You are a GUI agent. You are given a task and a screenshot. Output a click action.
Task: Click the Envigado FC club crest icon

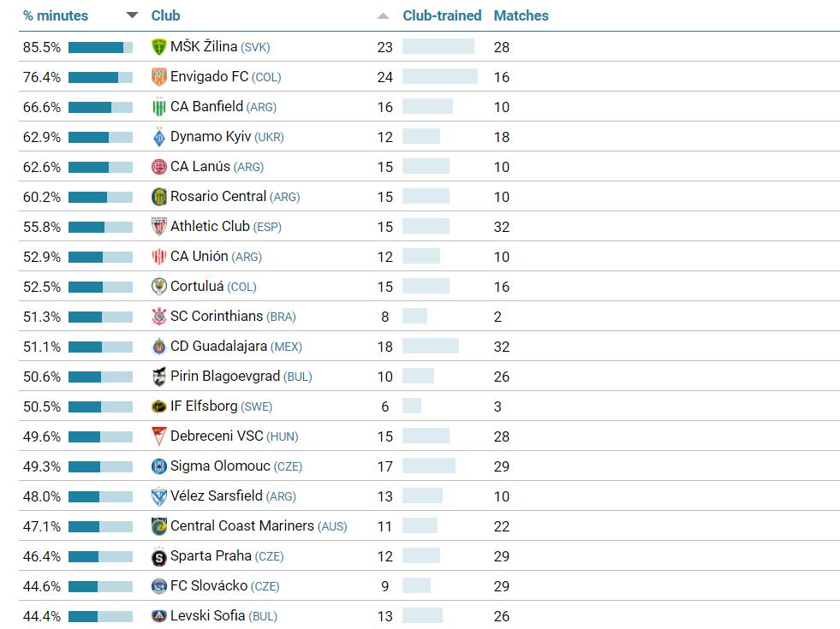coord(158,77)
